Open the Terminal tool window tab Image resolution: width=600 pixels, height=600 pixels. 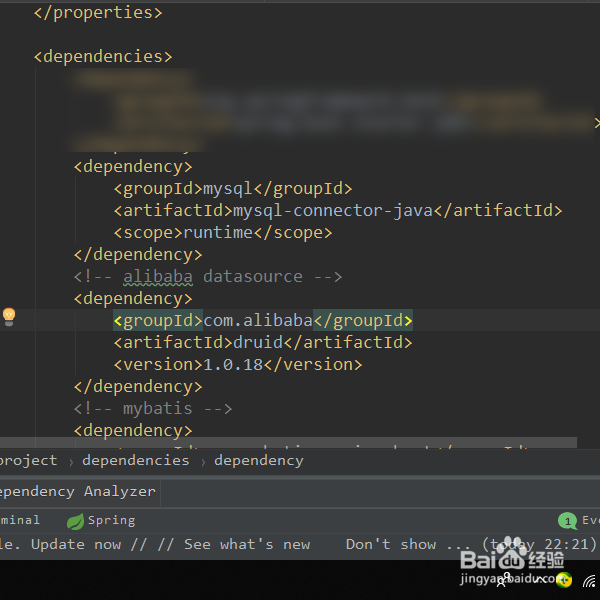click(20, 520)
